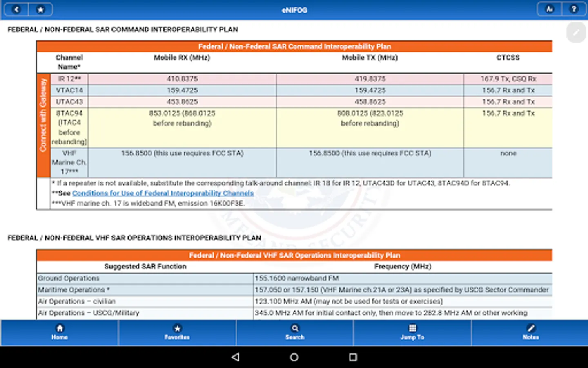The image size is (588, 368).
Task: Select the Ground Operations row label
Action: click(69, 278)
